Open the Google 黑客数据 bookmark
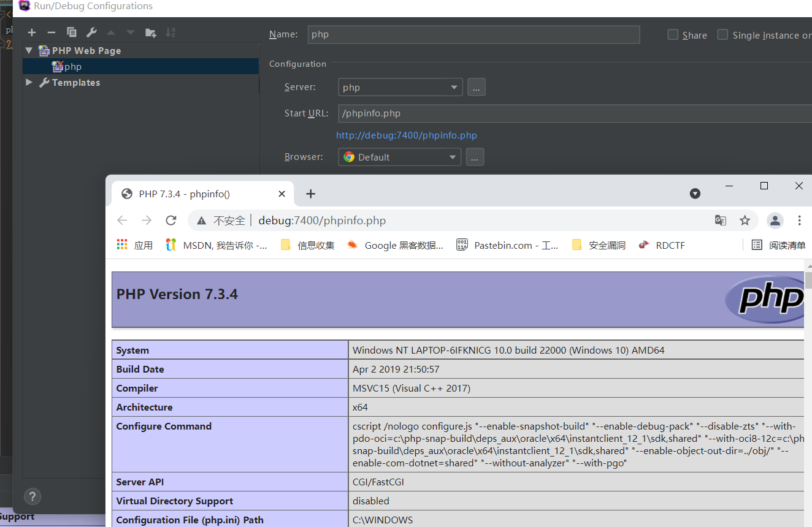The height and width of the screenshot is (527, 812). pos(395,245)
